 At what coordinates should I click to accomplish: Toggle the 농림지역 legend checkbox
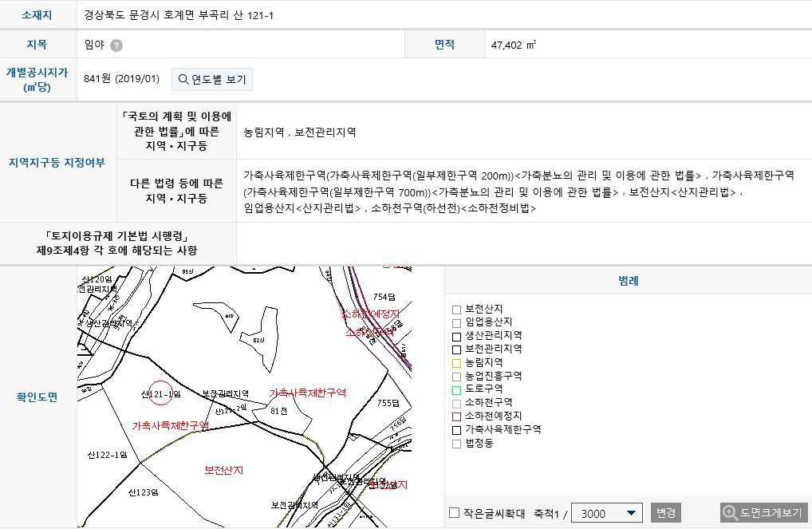click(456, 363)
